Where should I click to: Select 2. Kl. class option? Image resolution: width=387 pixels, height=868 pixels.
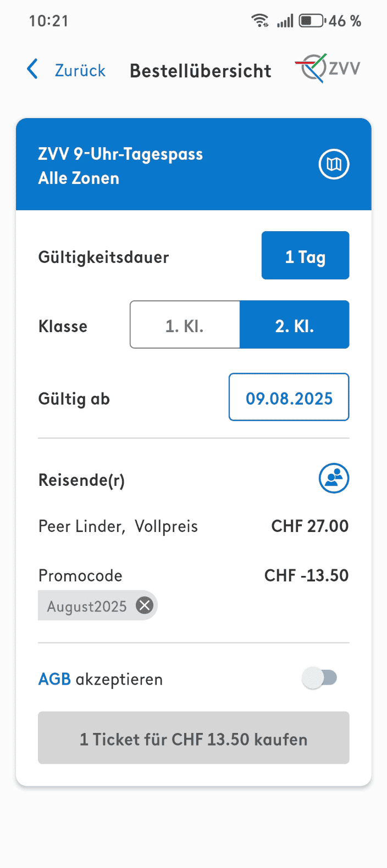(294, 325)
